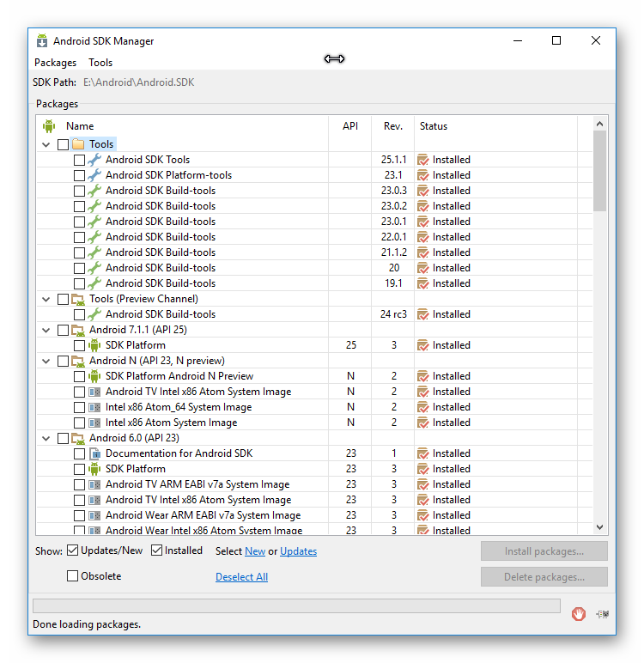
Task: Check the Intel x86 Atom System Image N checkbox
Action: click(x=80, y=423)
